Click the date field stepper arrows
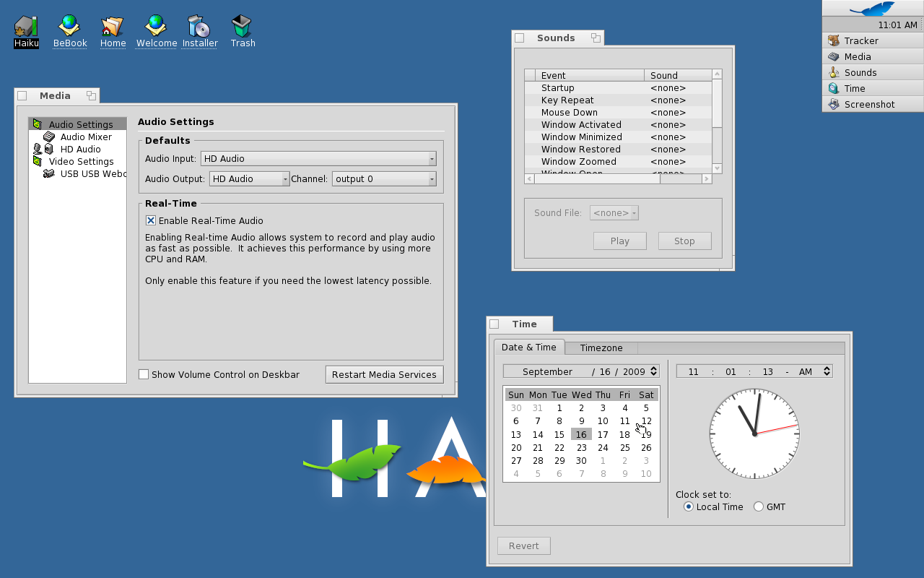The image size is (924, 578). click(x=654, y=371)
